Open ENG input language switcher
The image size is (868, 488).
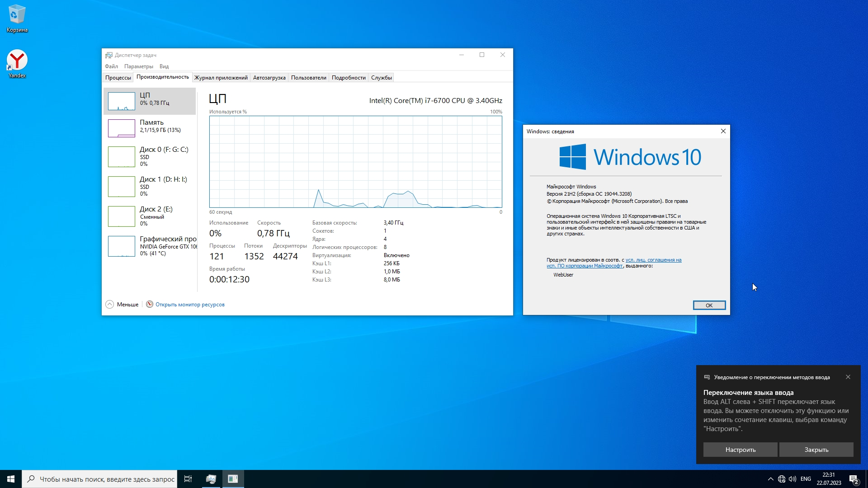[806, 479]
